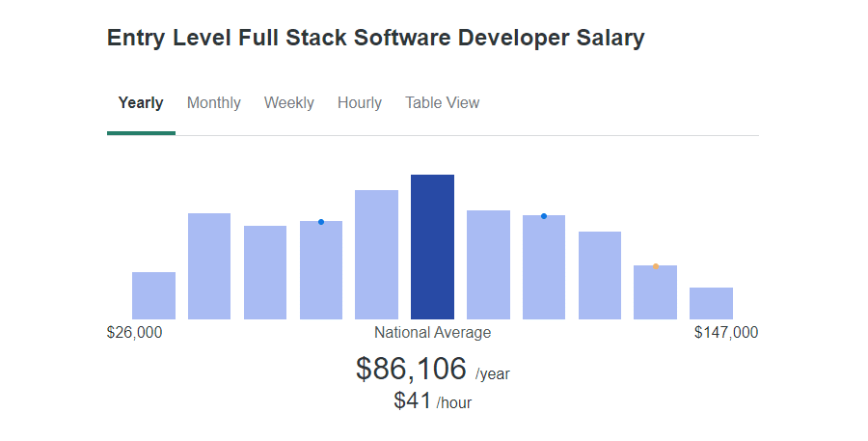Show the Hourly salary tab
Screen dimensions: 868x441
[360, 103]
